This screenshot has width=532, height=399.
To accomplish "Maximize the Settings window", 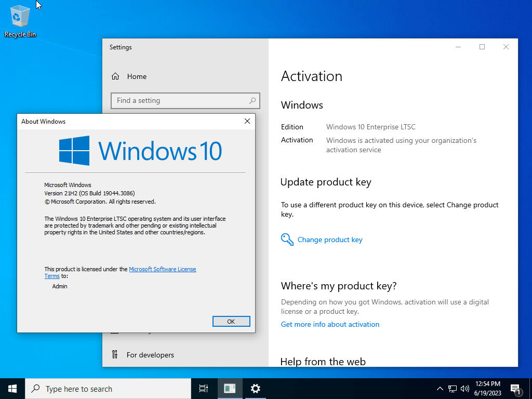I will tap(482, 47).
